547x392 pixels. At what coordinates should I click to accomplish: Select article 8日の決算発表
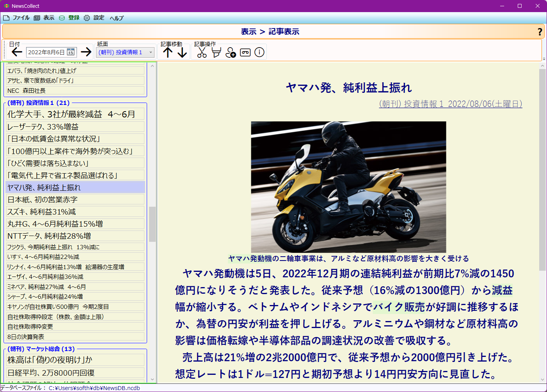75,337
